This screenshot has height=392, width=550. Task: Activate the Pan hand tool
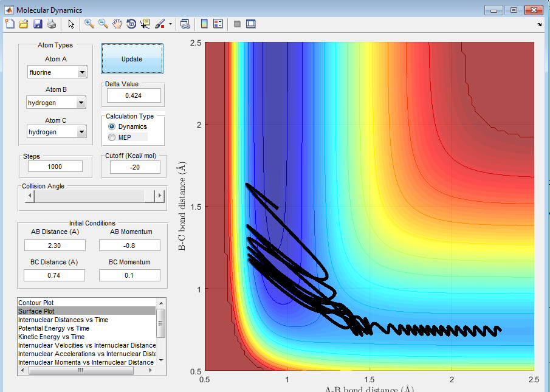[x=117, y=24]
